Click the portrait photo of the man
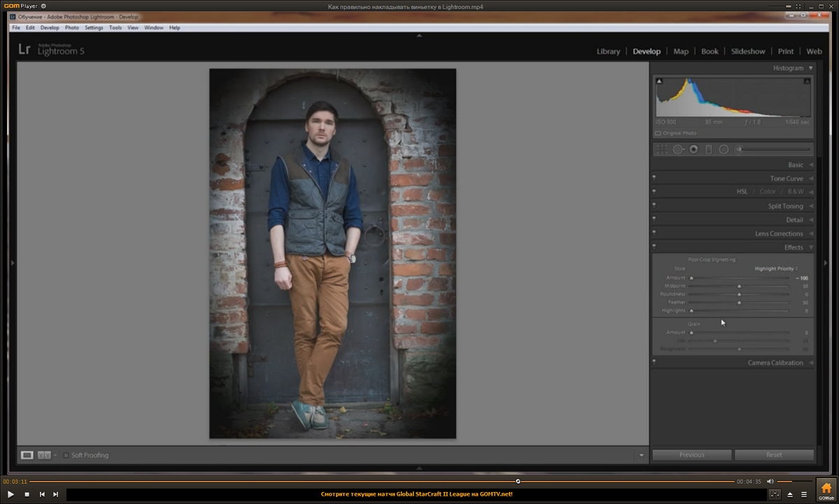The height and width of the screenshot is (504, 839). 333,254
